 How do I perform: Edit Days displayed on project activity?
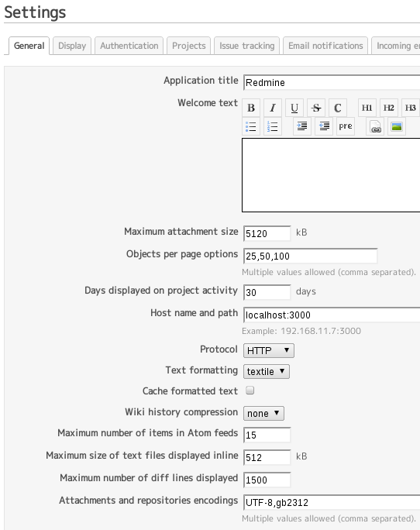coord(267,292)
